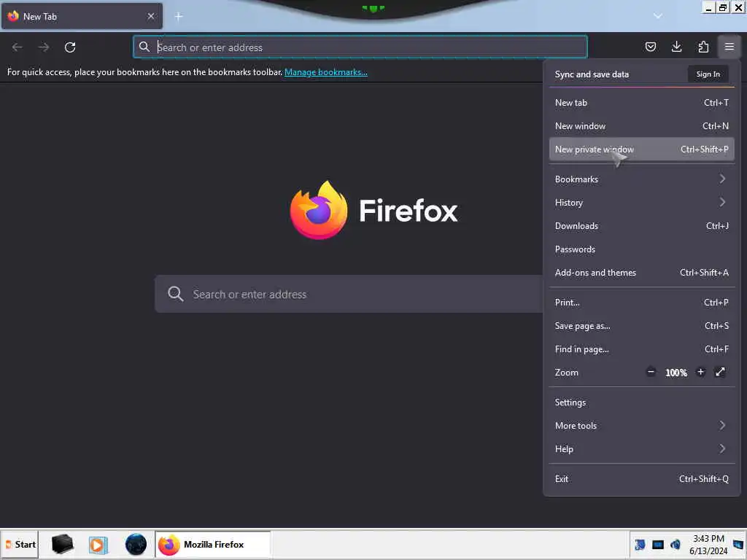Open a New private window

(642, 149)
